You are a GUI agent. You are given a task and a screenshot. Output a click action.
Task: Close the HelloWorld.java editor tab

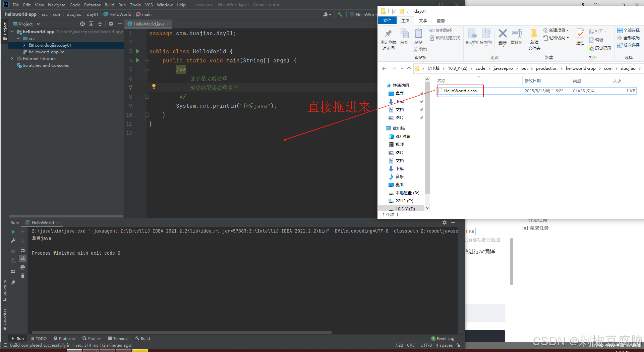pyautogui.click(x=168, y=24)
